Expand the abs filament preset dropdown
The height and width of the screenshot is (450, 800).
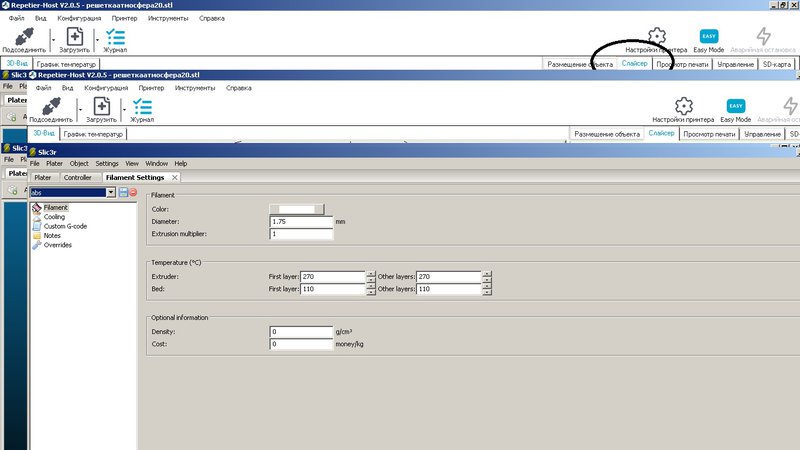[x=111, y=192]
